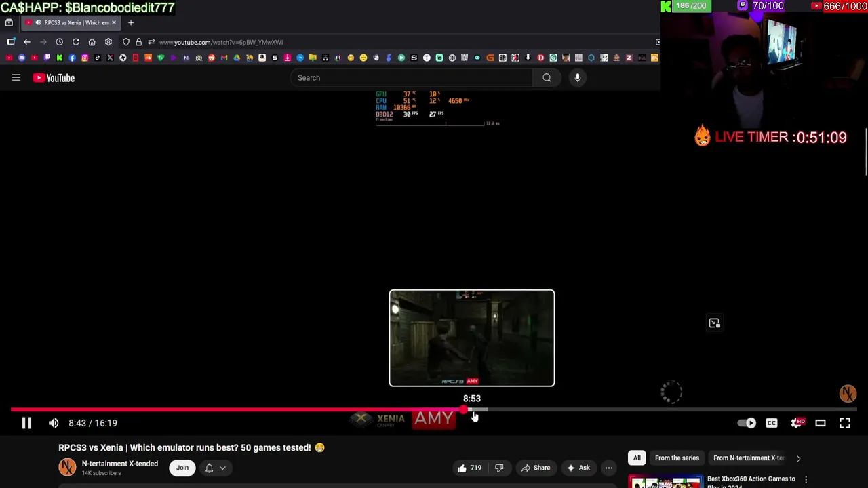
Task: Switch to theater mode
Action: (x=821, y=423)
